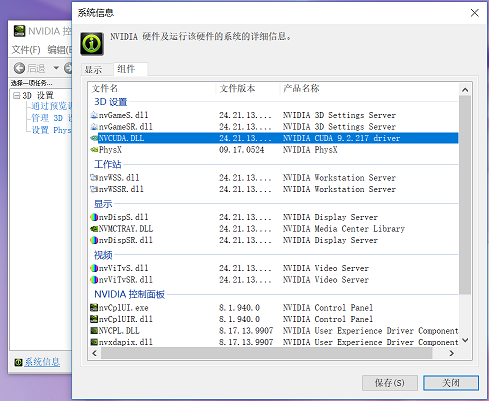Click the vertical scrollbar thumb

click(465, 195)
